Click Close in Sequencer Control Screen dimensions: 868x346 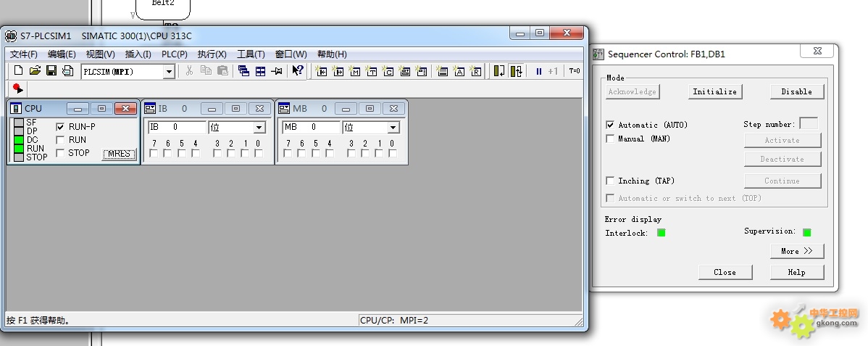[x=725, y=272]
